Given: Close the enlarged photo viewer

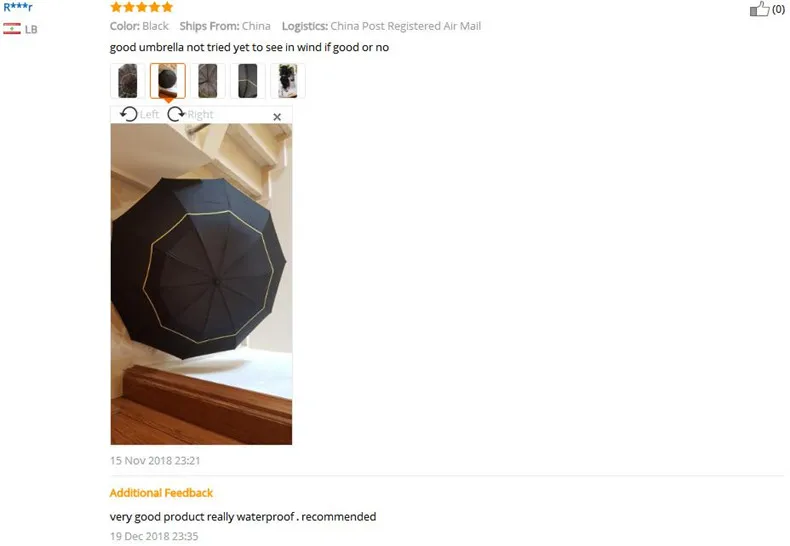Looking at the screenshot, I should tap(277, 117).
